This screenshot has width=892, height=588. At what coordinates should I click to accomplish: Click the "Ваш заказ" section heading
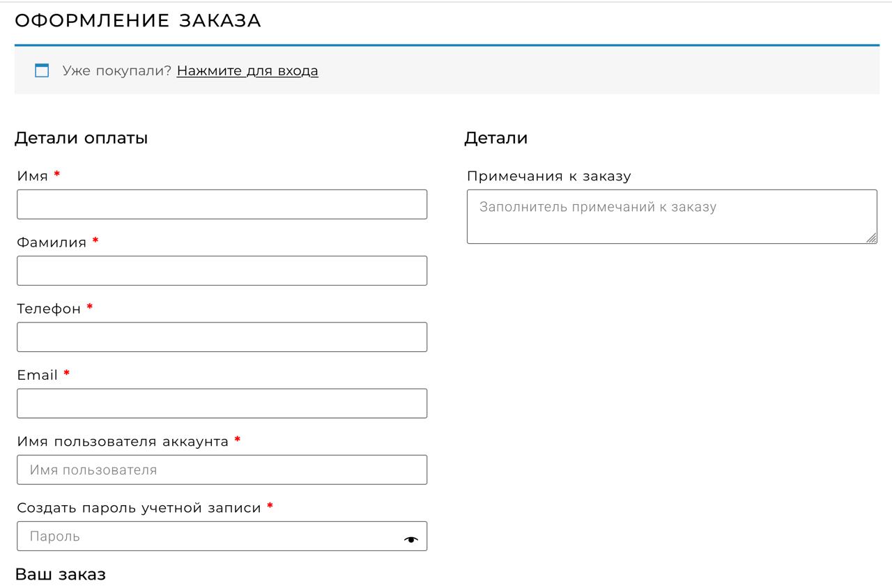coord(61,575)
